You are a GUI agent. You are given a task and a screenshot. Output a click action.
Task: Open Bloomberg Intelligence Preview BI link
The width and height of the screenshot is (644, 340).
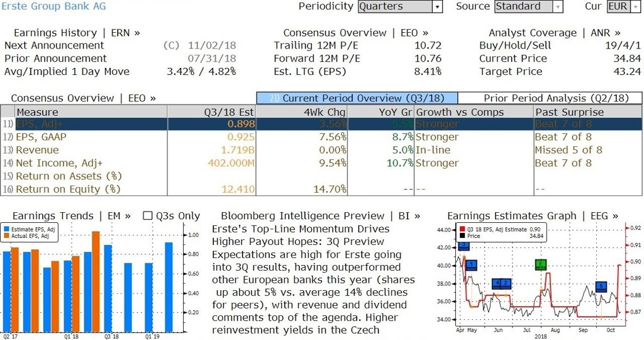pos(320,216)
